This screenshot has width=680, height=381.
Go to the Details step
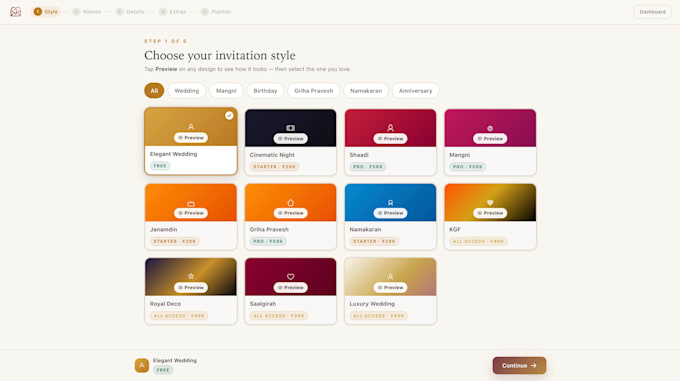130,12
